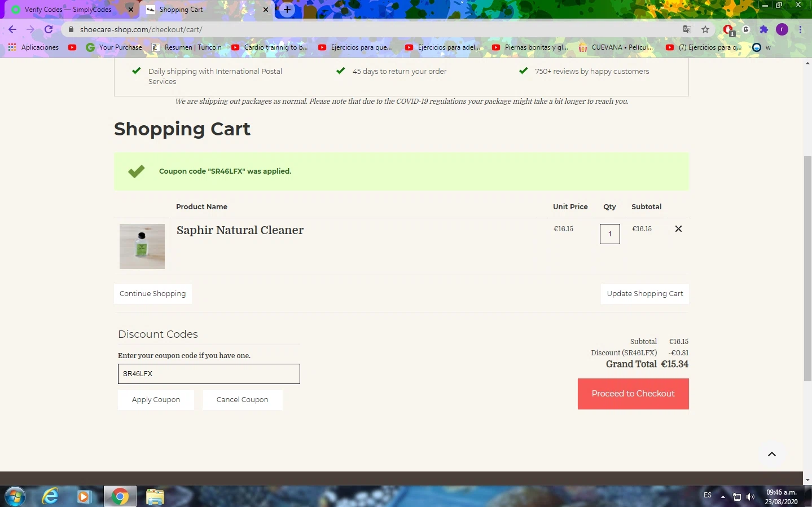Open the Ejercicios para adel... bookmark
812x507 pixels.
(x=443, y=47)
